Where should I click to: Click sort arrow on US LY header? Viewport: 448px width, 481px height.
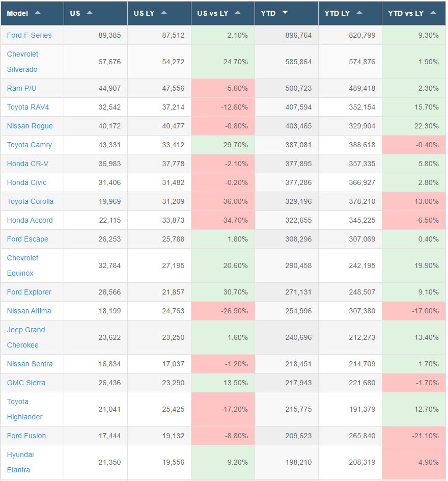click(x=164, y=13)
